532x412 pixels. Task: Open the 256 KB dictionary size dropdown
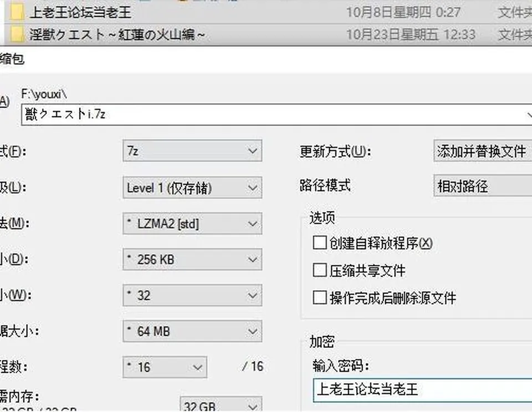tap(192, 259)
